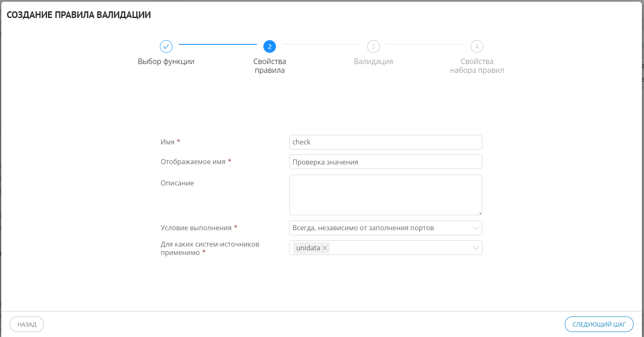
Task: Remove the unidata tag with its × icon
Action: (325, 247)
